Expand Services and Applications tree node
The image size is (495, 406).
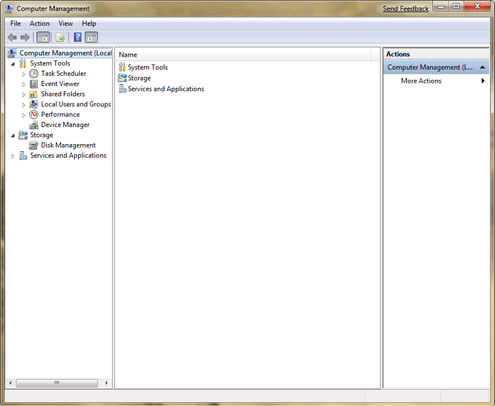(x=13, y=156)
